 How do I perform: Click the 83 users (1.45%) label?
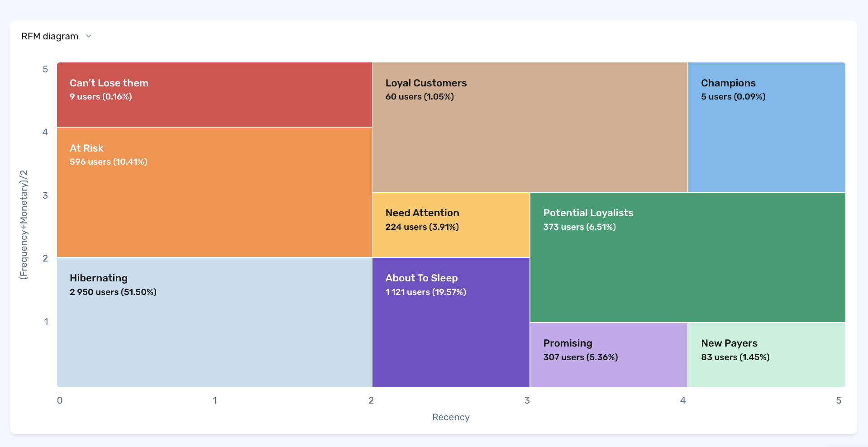tap(735, 357)
